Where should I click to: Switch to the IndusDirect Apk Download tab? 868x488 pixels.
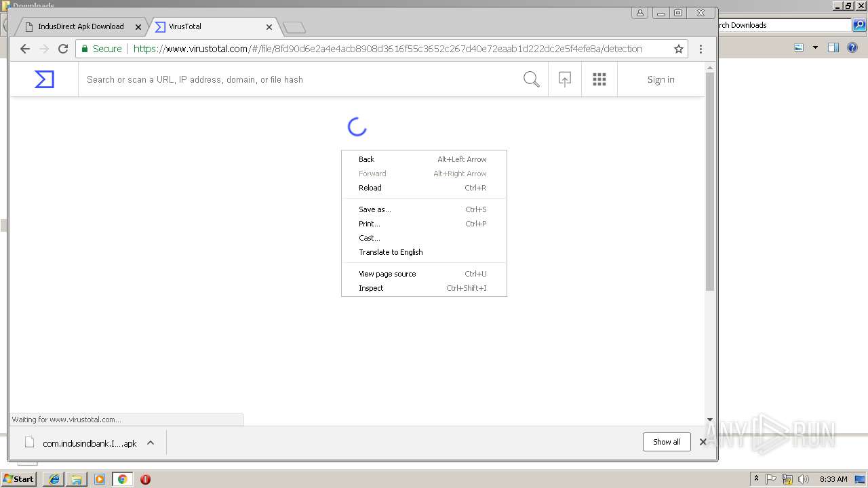point(80,26)
